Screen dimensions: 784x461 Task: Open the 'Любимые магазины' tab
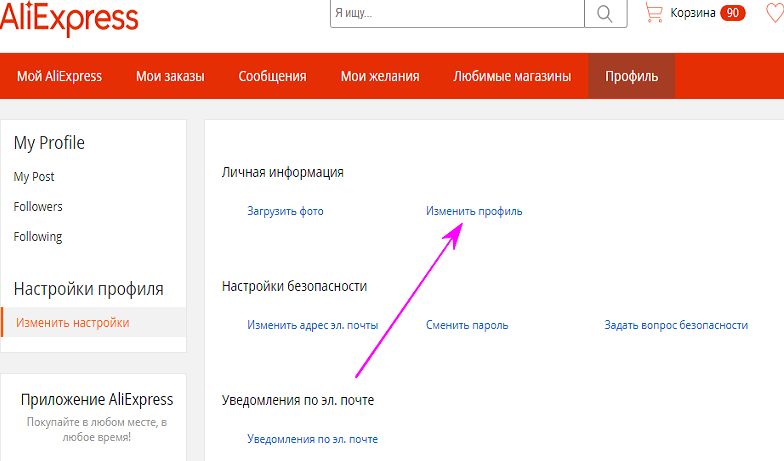[512, 76]
